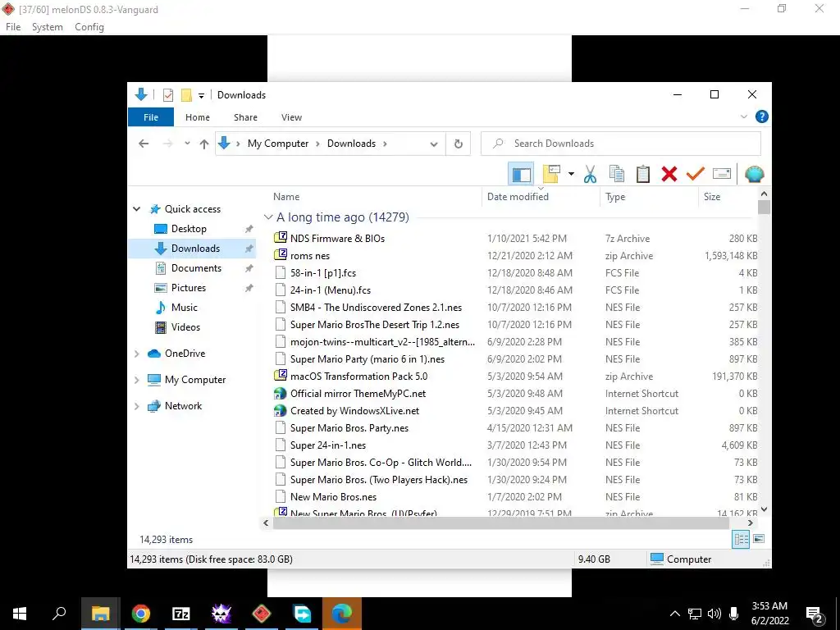Open Microsoft Edge from the taskbar
This screenshot has height=630, width=840.
click(x=342, y=614)
